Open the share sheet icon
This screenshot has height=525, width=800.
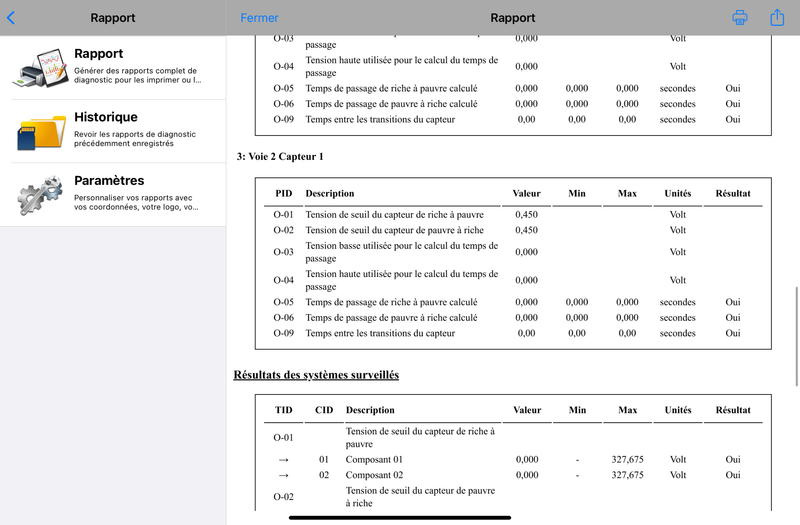point(777,17)
